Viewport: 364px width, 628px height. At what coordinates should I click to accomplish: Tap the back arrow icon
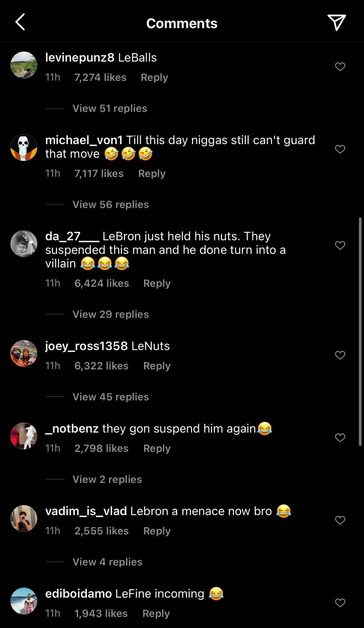[x=20, y=22]
